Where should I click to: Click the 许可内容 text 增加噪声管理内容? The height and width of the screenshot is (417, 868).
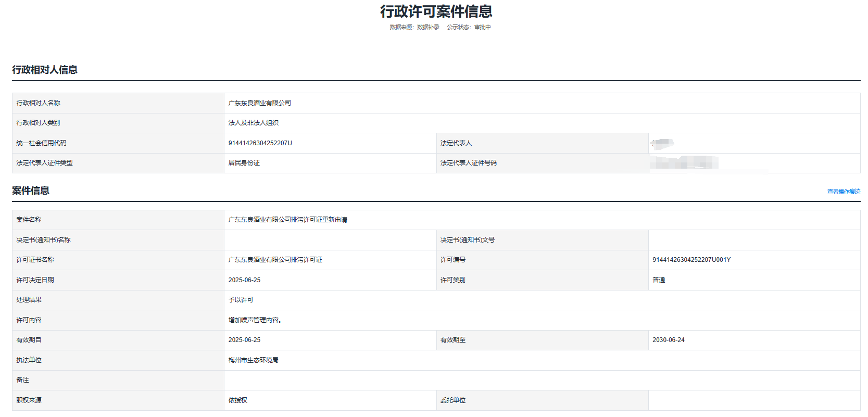pyautogui.click(x=255, y=320)
